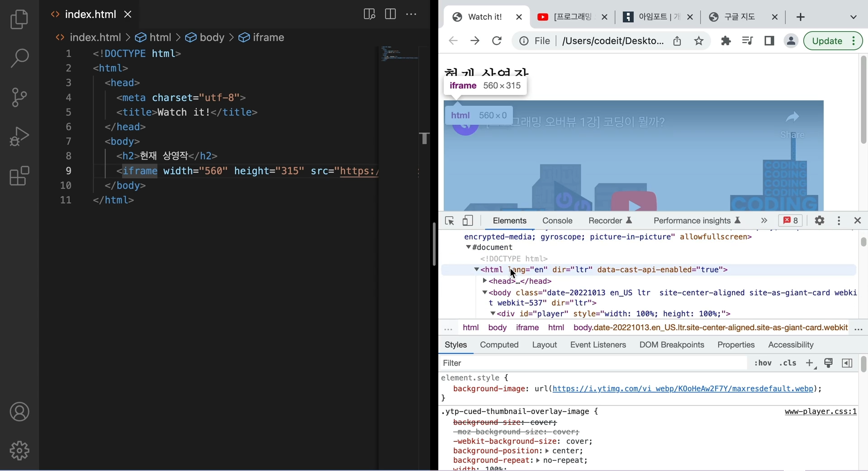
Task: Open the 8 errors indicator
Action: 790,221
